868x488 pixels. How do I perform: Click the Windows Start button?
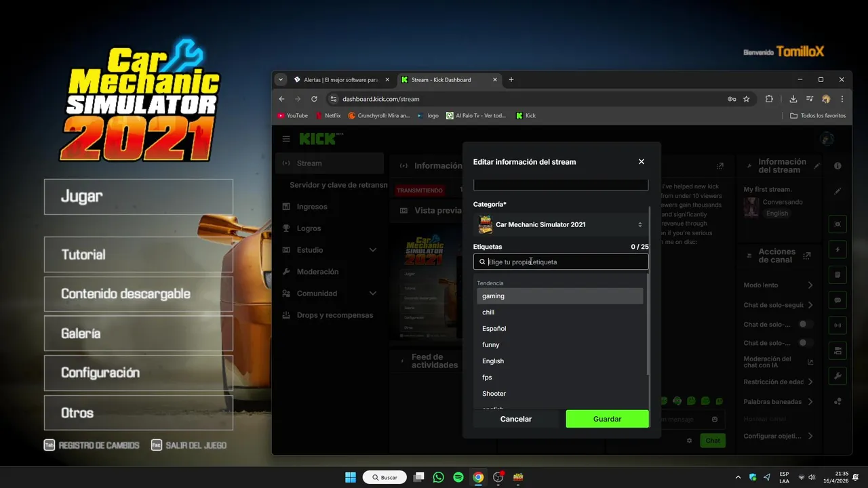[x=351, y=477]
